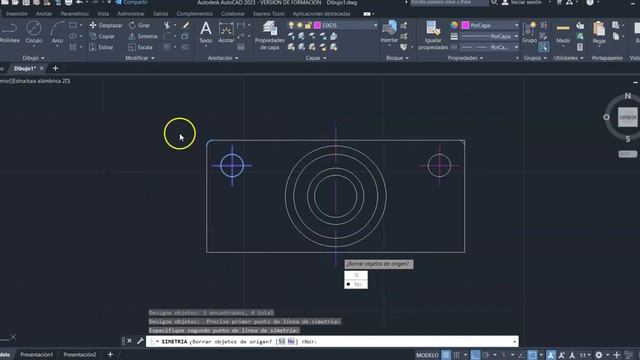Select the Acotar dimension tool

[226, 33]
